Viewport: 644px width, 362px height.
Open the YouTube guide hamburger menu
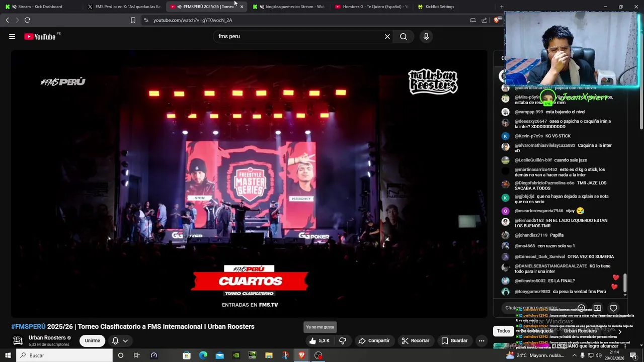[12, 36]
